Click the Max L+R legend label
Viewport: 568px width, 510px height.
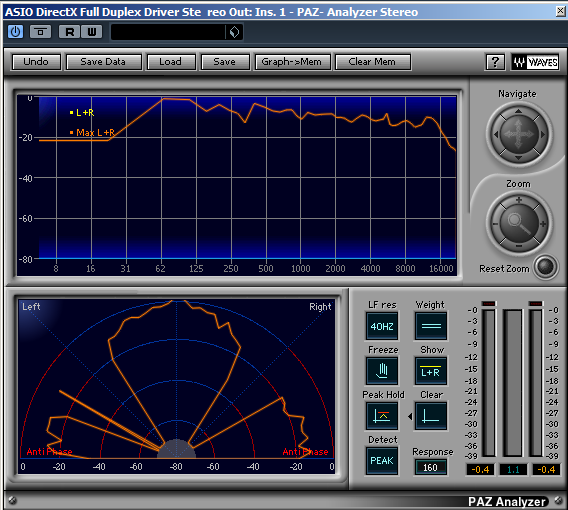95,133
